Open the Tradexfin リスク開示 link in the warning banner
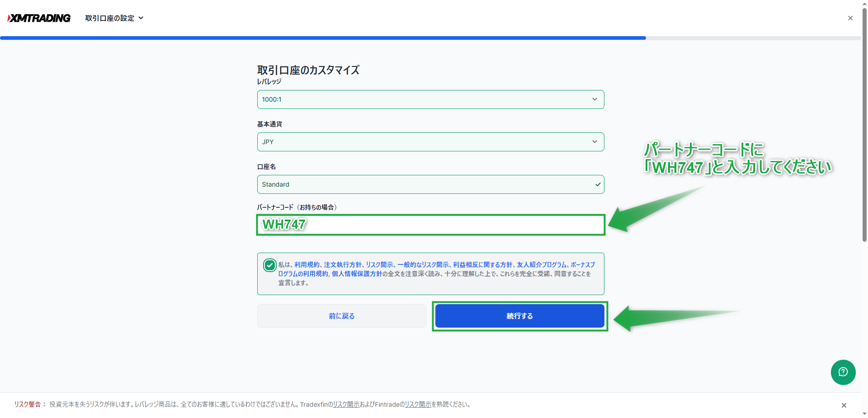This screenshot has width=868, height=418. point(346,404)
